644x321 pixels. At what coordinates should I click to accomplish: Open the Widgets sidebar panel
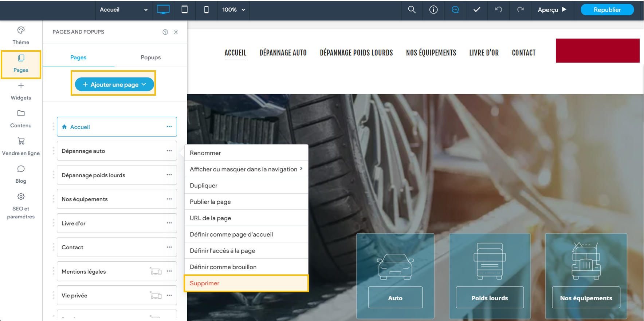click(21, 91)
